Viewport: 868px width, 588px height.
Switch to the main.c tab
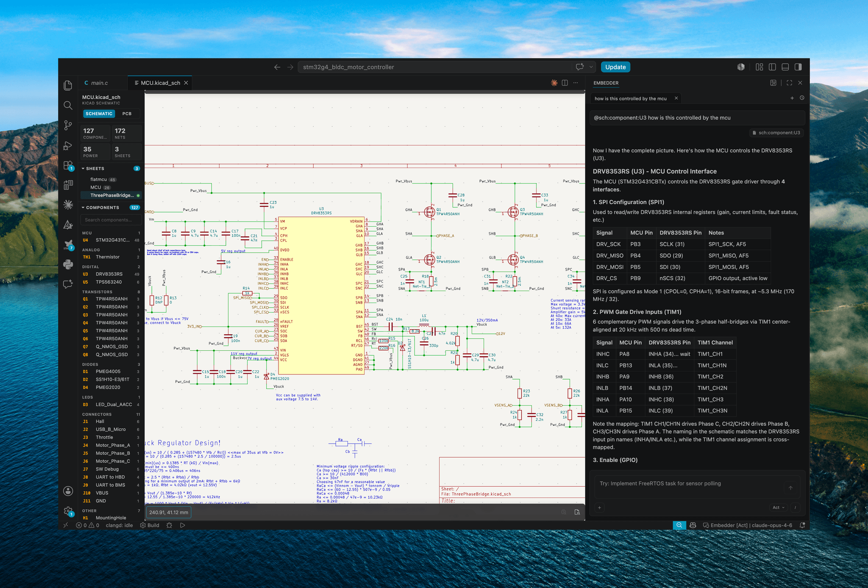[x=99, y=83]
